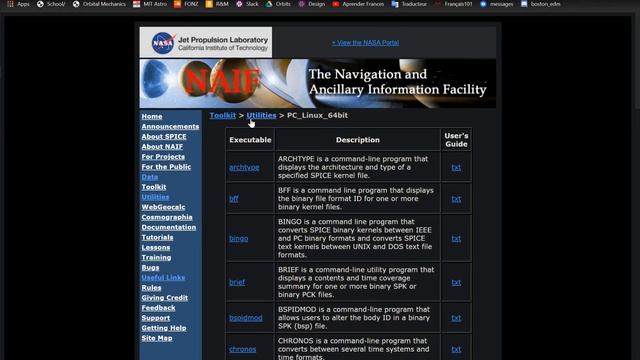Open txt user's guide for bspidmod
640x360 pixels.
456,318
